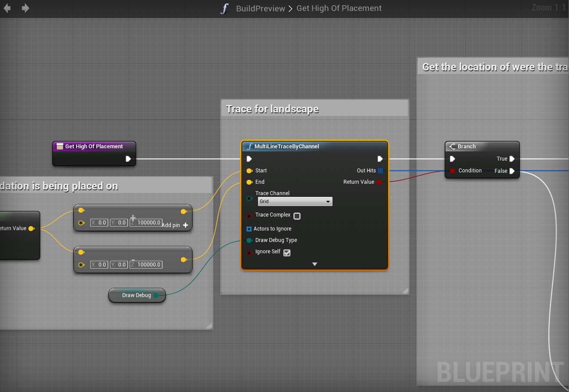Uncheck the Ignore Self checkbox
569x392 pixels.
tap(287, 252)
